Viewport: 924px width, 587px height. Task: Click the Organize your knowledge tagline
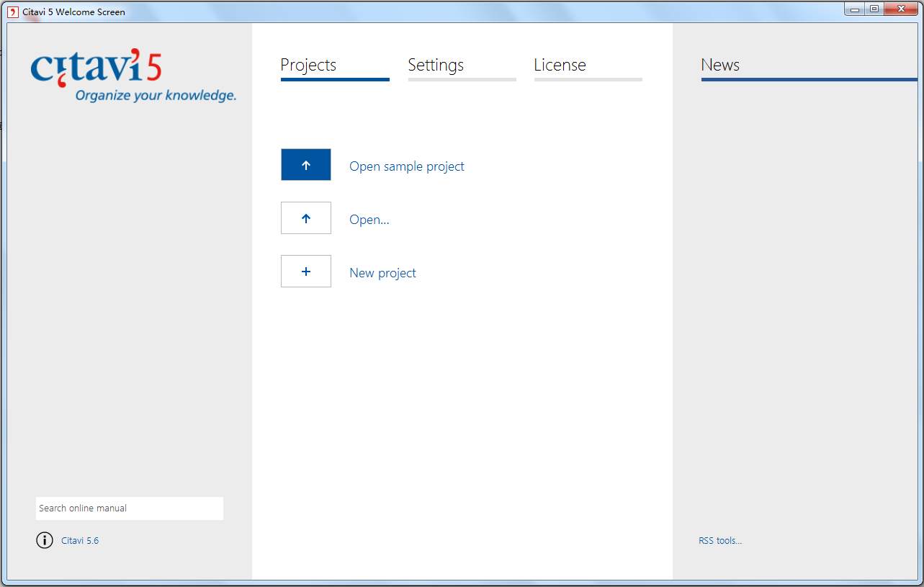pyautogui.click(x=156, y=96)
